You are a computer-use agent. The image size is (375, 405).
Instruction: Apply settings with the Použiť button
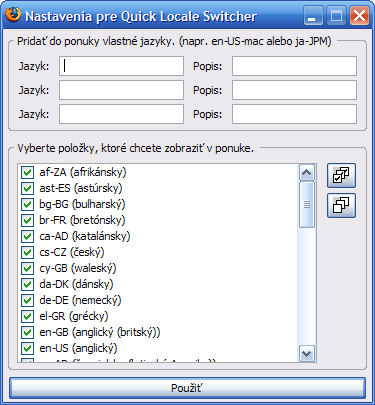[187, 388]
